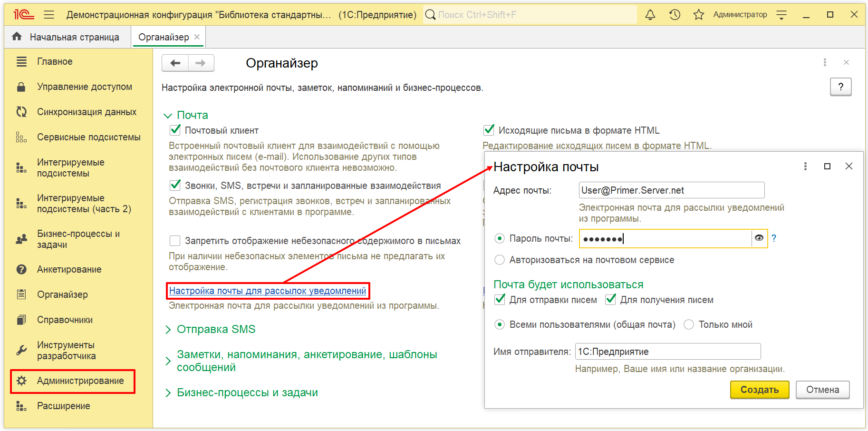Click the Адрес почты input field
Screen dimensions: 868x431
[x=672, y=190]
